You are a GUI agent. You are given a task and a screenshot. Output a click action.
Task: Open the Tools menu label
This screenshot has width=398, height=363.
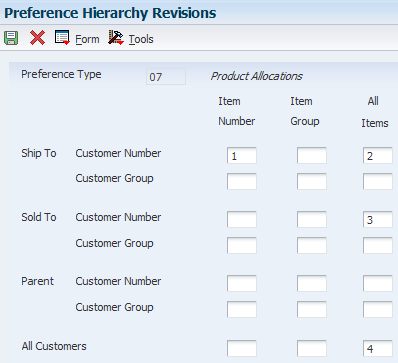(141, 39)
